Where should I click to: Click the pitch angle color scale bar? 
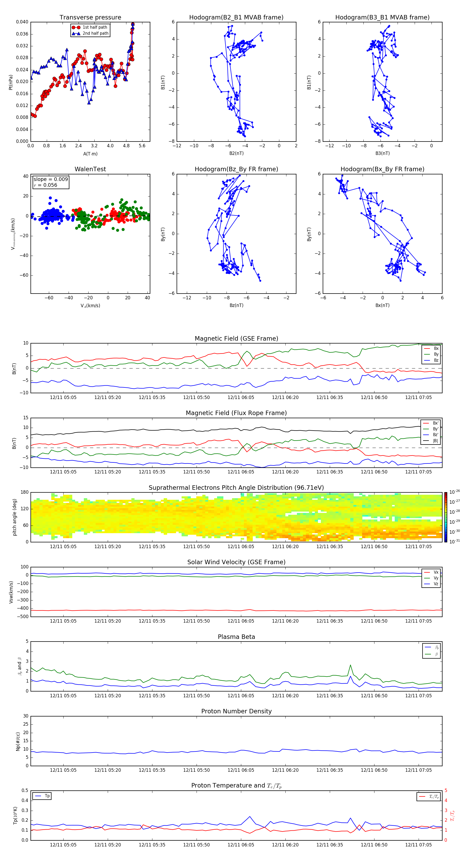(446, 517)
